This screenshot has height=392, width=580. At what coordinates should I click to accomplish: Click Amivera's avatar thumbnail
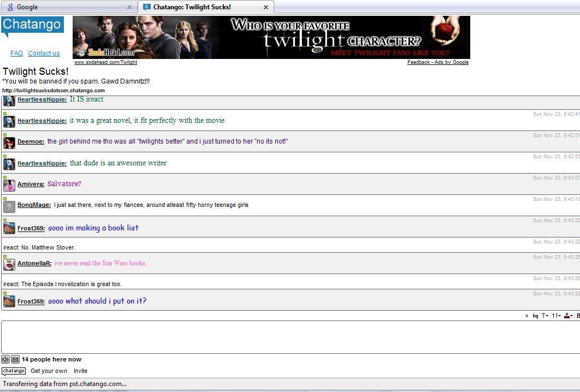pos(9,186)
